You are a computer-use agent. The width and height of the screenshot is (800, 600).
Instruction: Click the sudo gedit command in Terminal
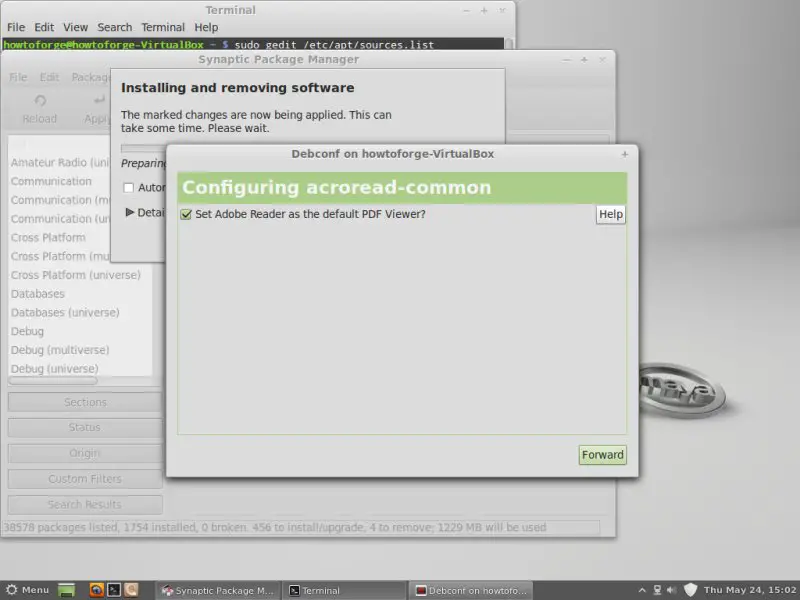(334, 45)
